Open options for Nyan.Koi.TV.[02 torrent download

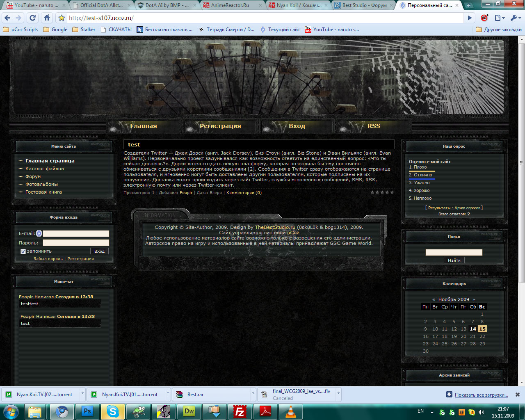[82, 394]
